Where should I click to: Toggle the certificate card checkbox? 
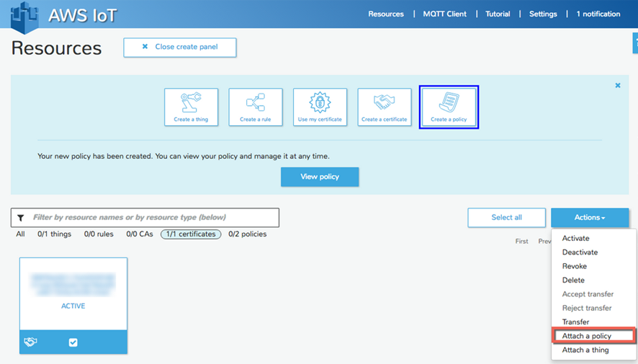click(73, 342)
